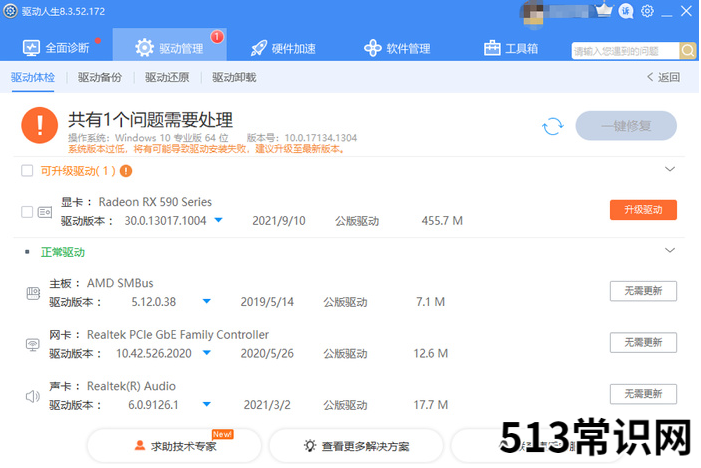Switch to 全面诊断 tab
The width and height of the screenshot is (701, 468).
pos(56,47)
